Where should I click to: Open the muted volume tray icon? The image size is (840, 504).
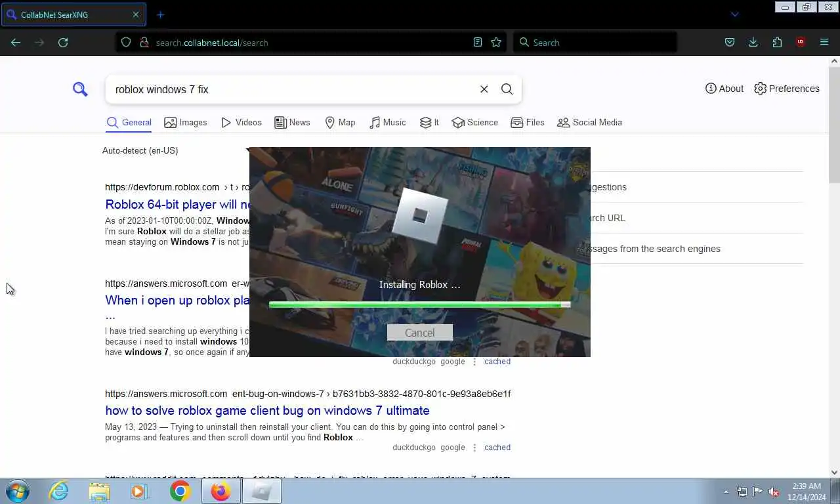pyautogui.click(x=774, y=492)
